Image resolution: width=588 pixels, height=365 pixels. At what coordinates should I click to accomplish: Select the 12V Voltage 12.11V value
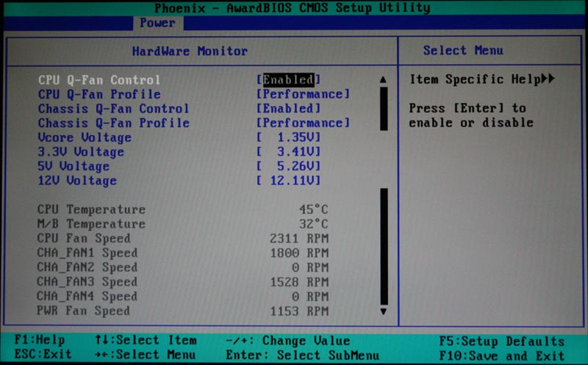click(x=288, y=181)
